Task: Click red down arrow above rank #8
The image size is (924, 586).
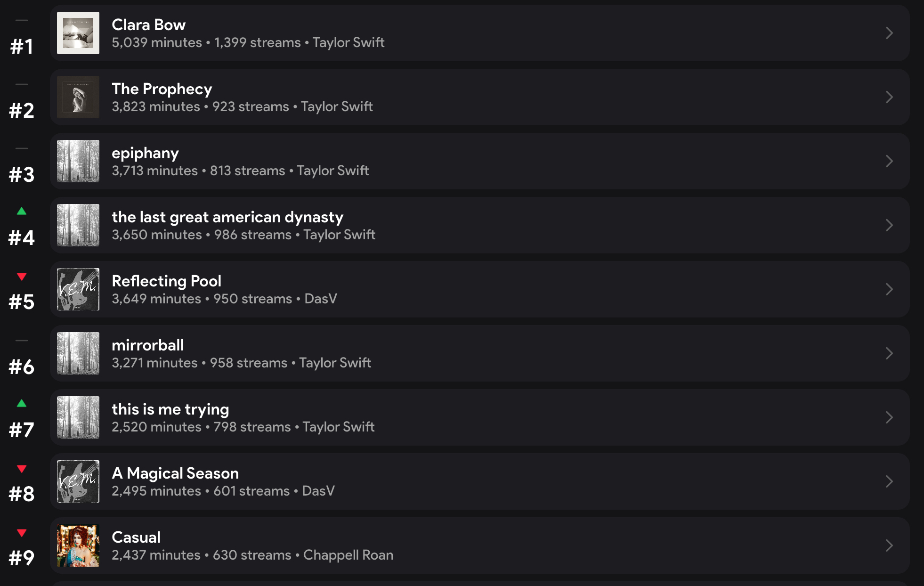Action: [x=22, y=469]
